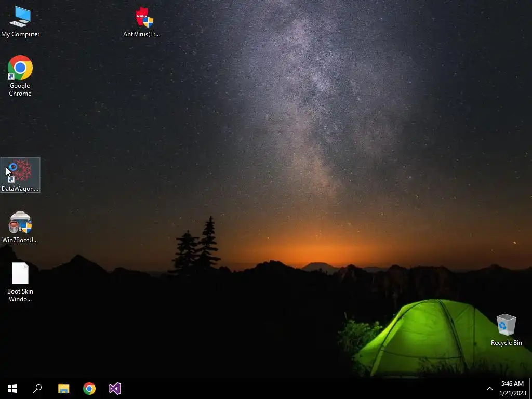532x399 pixels.
Task: Select the AntiVirus(Fr... desktop shortcut
Action: coord(141,21)
